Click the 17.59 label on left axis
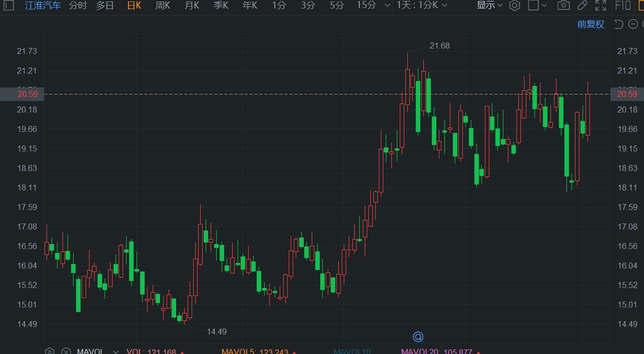 (x=27, y=207)
